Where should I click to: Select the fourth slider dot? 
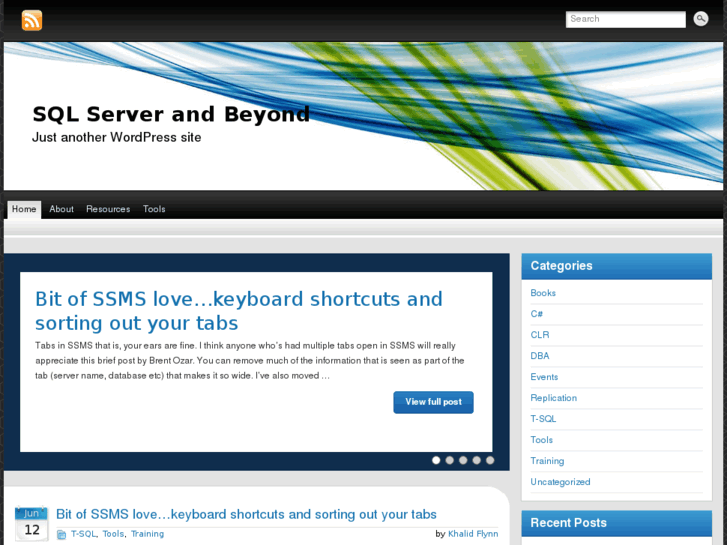click(476, 460)
